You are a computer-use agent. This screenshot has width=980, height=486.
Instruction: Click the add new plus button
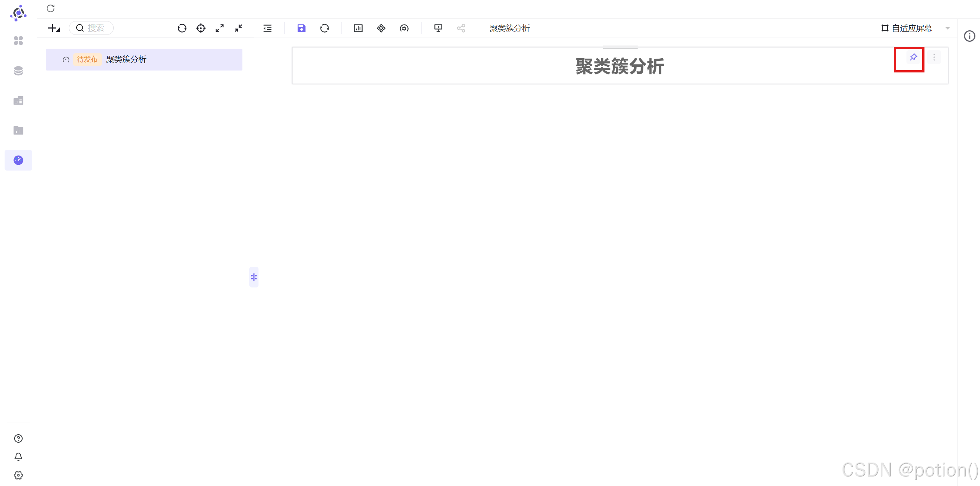(54, 28)
